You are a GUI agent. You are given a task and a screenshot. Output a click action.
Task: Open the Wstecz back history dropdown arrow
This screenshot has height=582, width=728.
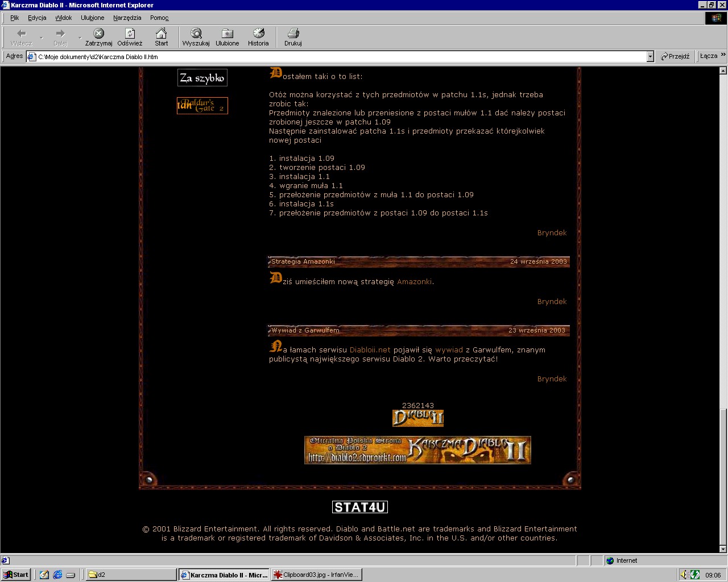41,38
